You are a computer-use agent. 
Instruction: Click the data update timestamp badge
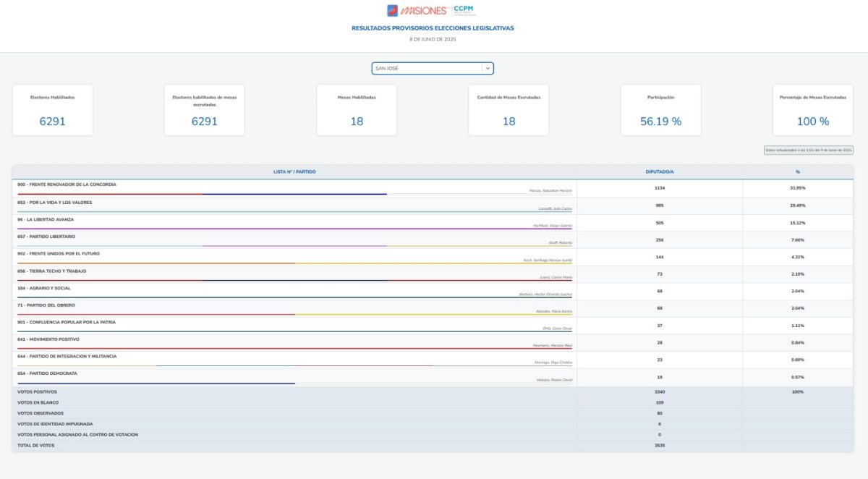[x=809, y=150]
